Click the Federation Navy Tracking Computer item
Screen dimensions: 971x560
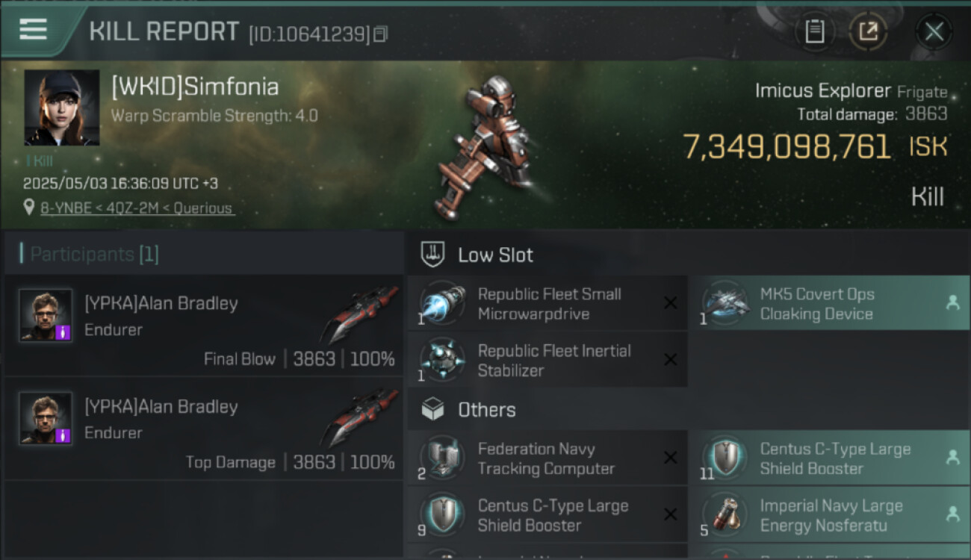[545, 458]
